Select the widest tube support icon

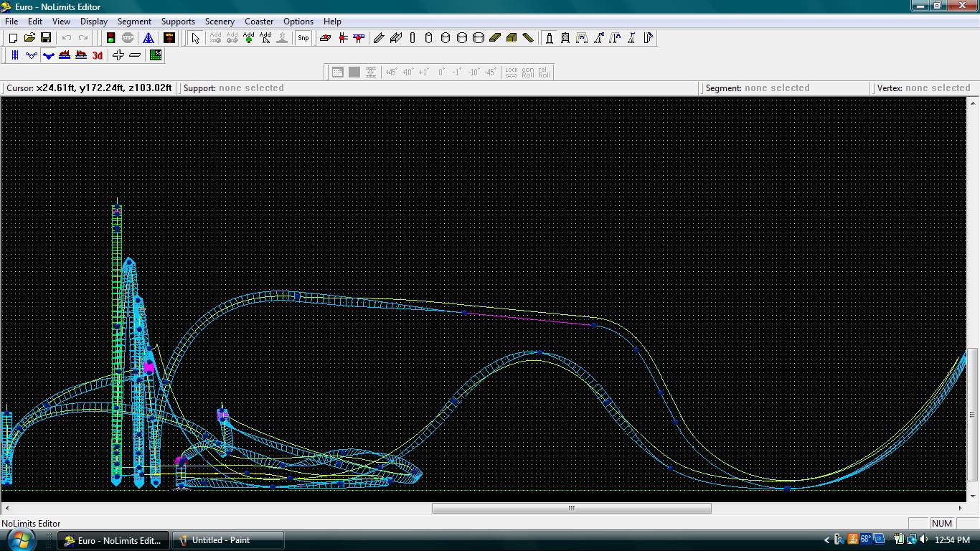(479, 38)
